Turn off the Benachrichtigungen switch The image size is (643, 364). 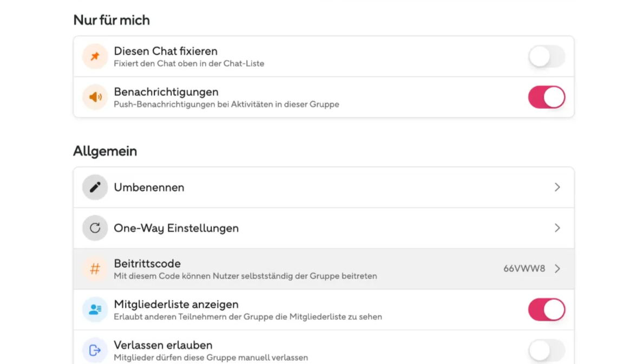coord(547,97)
